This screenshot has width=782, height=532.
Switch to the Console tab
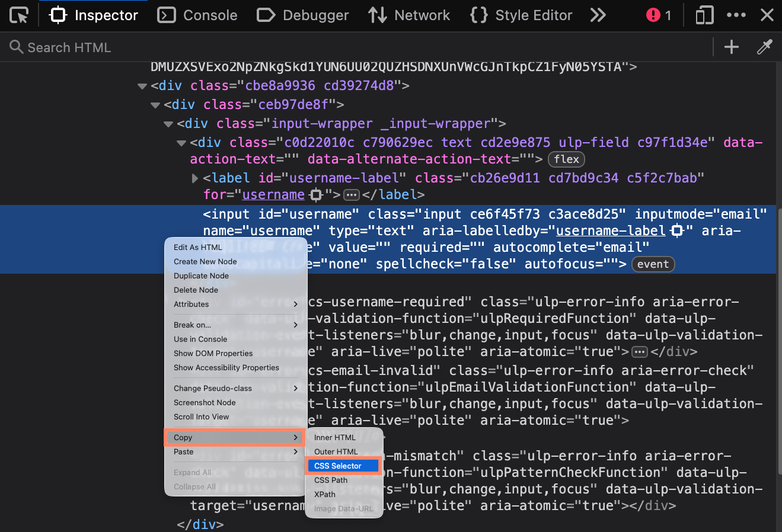coord(197,15)
